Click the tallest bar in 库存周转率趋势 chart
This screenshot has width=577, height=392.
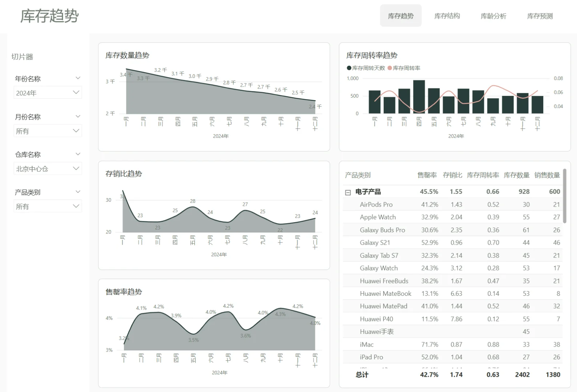pos(419,97)
